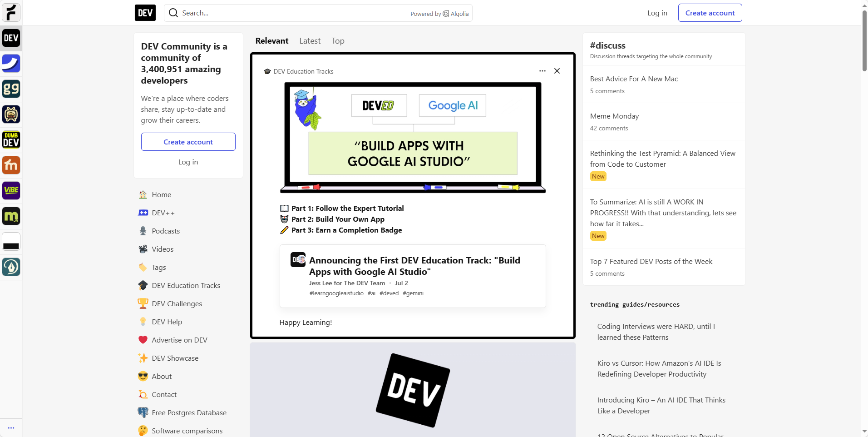
Task: Switch to the Latest feed tab
Action: click(x=310, y=41)
